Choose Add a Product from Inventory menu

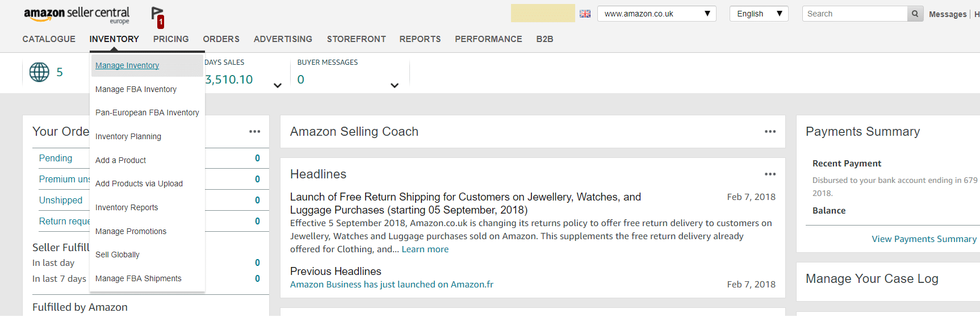pyautogui.click(x=120, y=160)
